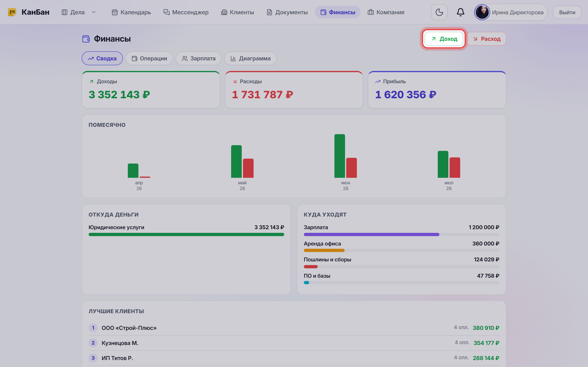The width and height of the screenshot is (588, 367).
Task: Go to Мессенджер chat icon
Action: point(166,12)
